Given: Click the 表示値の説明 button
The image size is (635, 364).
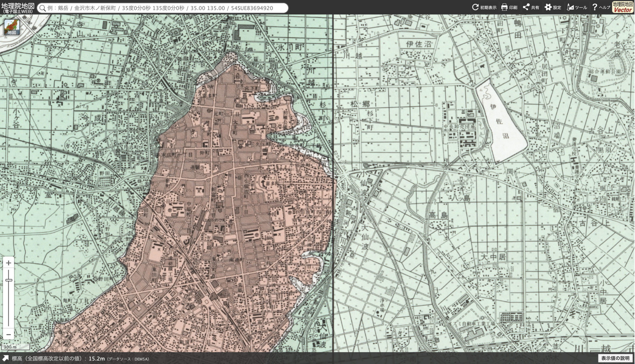Looking at the screenshot, I should point(615,358).
